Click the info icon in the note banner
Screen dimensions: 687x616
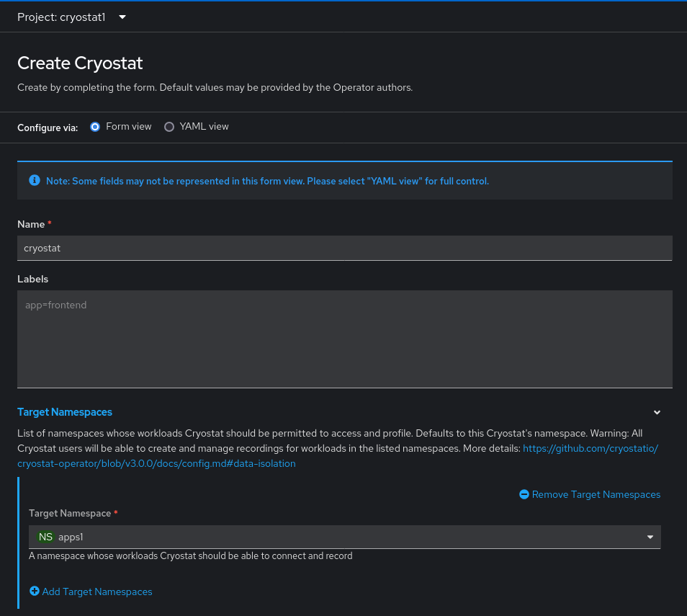[x=34, y=180]
